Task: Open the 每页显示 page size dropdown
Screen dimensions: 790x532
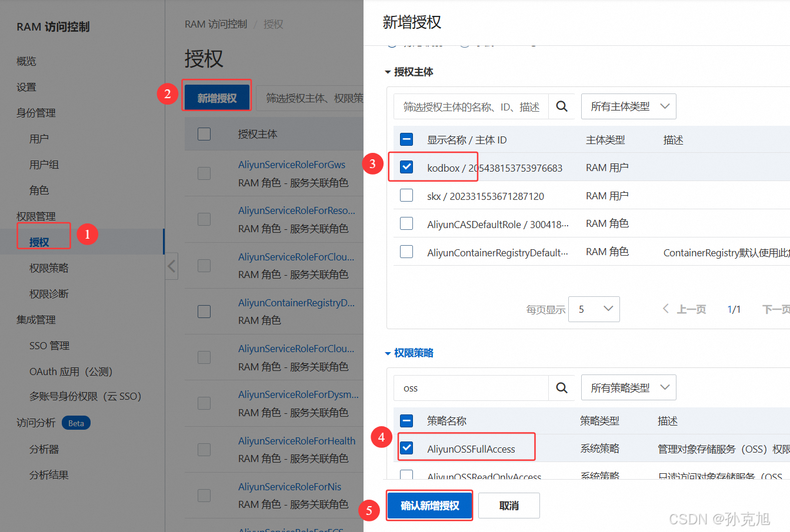Action: pos(594,309)
